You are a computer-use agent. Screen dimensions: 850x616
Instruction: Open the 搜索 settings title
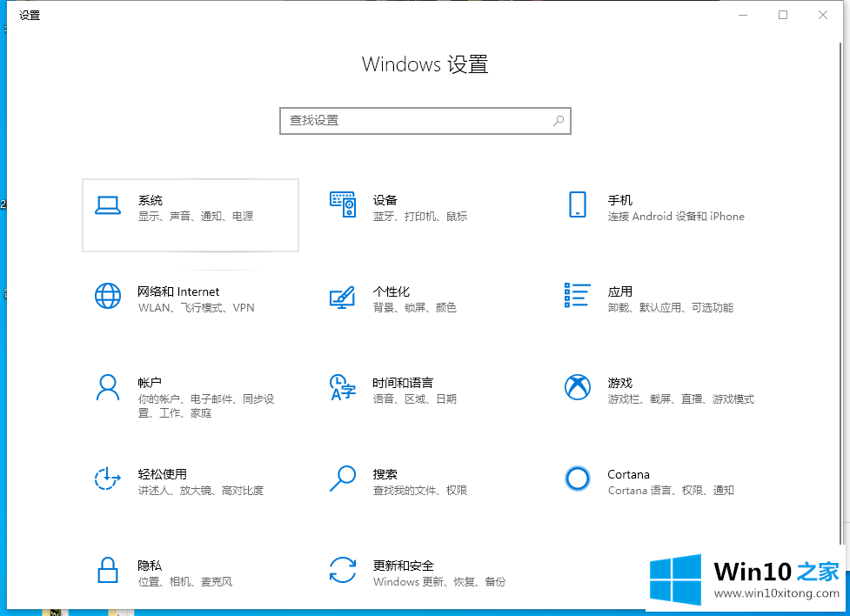(385, 474)
